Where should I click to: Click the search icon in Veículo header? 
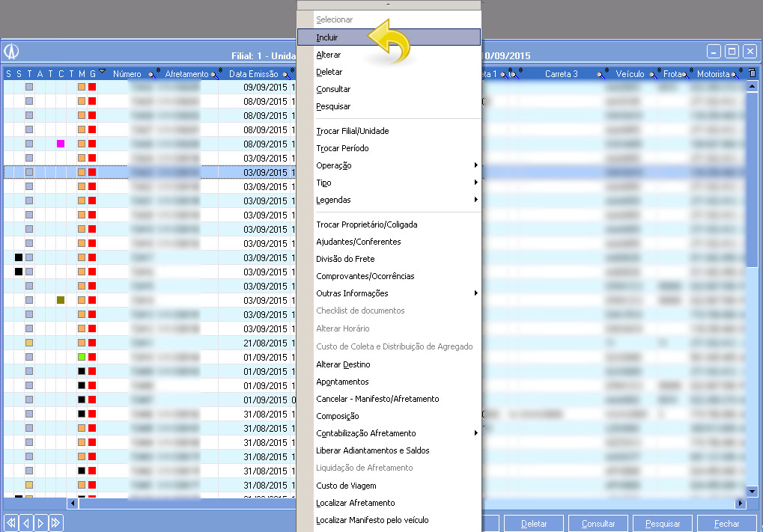tap(651, 74)
